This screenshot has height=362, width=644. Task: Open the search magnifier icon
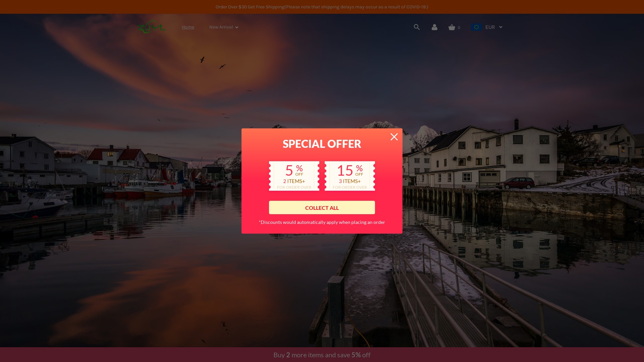(417, 27)
